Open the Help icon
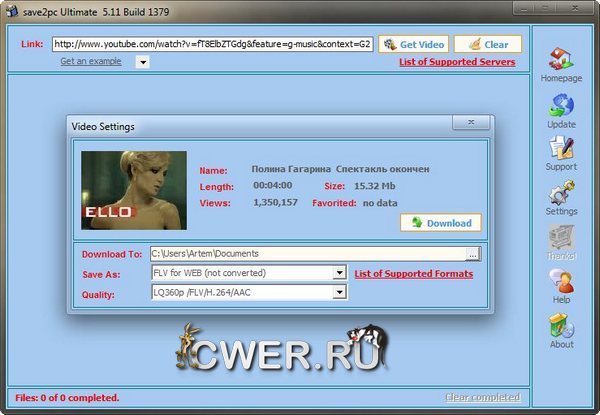This screenshot has height=415, width=600. (x=561, y=281)
